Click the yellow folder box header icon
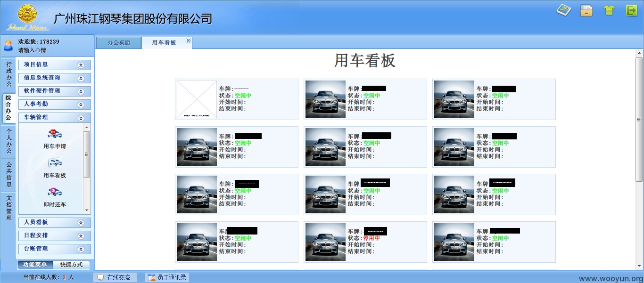The height and width of the screenshot is (283, 644). 586,10
